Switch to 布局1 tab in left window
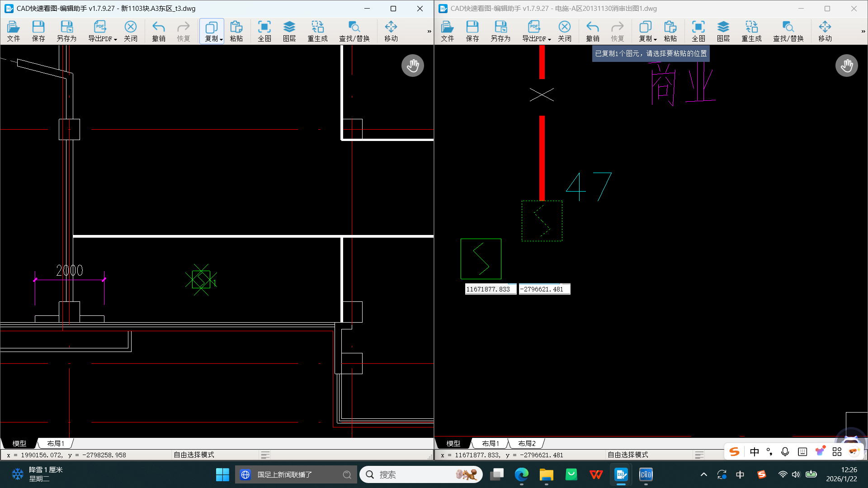The width and height of the screenshot is (868, 488). tap(56, 443)
